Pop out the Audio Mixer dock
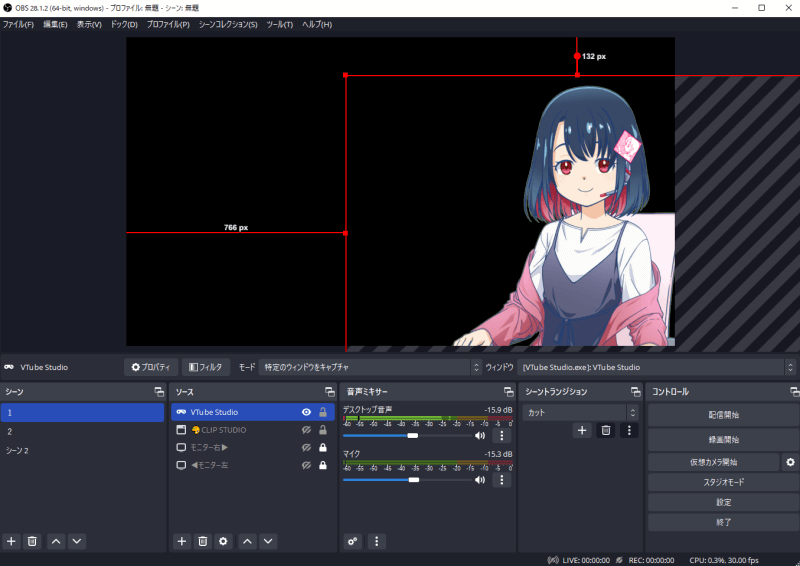 pyautogui.click(x=508, y=391)
